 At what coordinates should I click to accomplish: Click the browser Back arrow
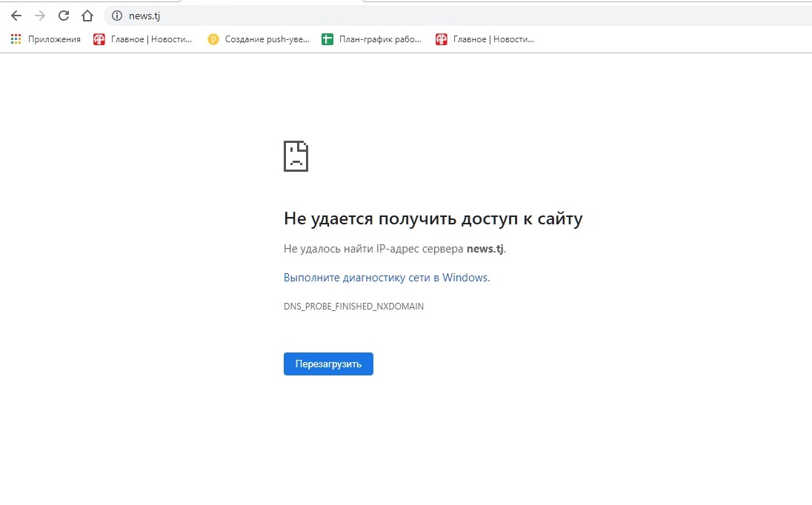pos(16,16)
